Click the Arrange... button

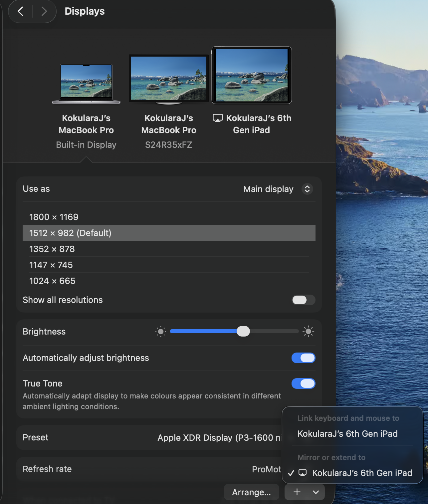tap(251, 492)
